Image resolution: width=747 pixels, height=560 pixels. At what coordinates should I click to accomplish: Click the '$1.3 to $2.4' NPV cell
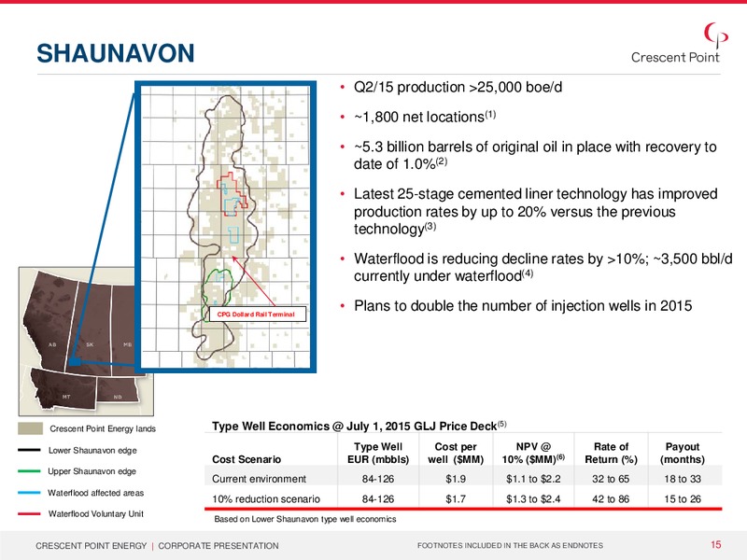click(533, 499)
